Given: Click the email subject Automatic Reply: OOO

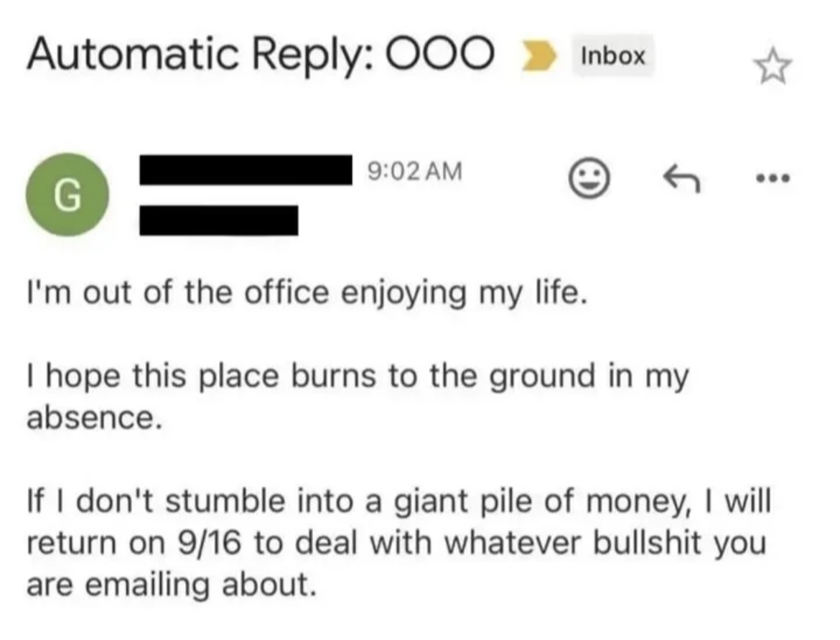Looking at the screenshot, I should click(261, 54).
